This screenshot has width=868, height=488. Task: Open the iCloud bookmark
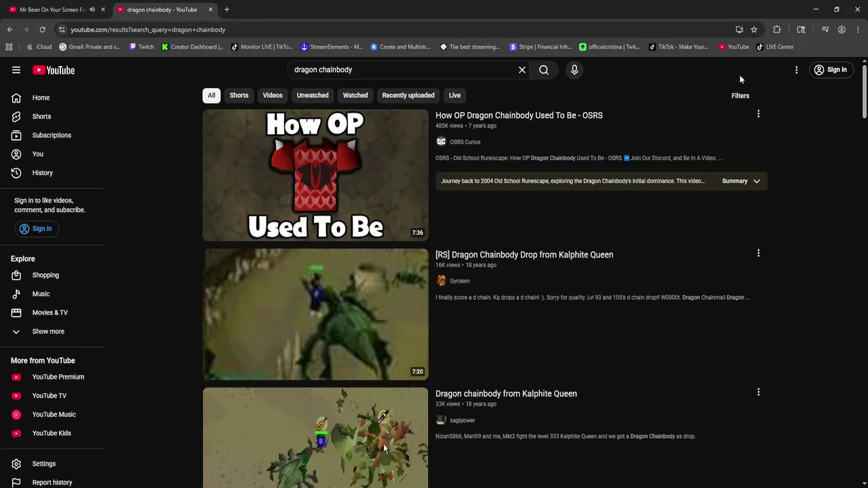(x=39, y=47)
